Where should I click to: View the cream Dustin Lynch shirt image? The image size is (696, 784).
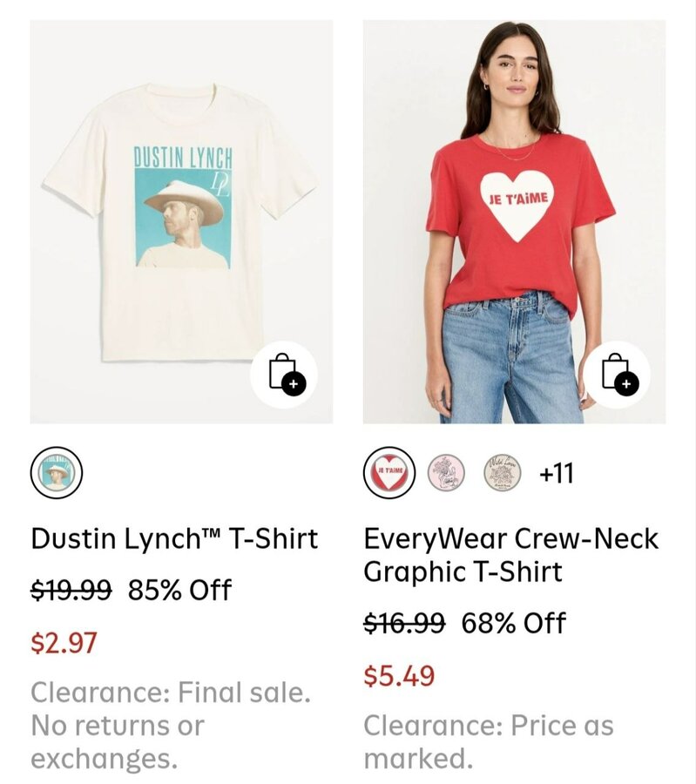coord(181,221)
